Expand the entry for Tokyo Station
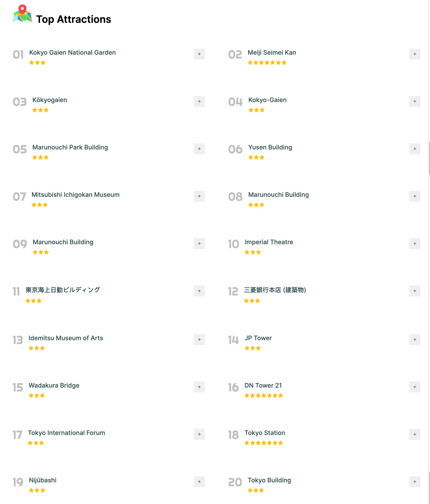This screenshot has width=430, height=504. pos(415,435)
